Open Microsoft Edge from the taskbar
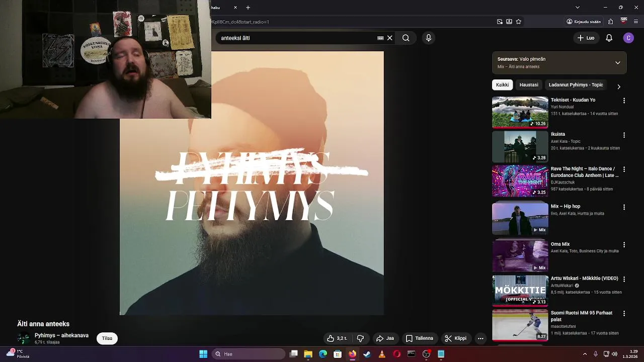Viewport: 644px width, 362px height. tap(323, 354)
